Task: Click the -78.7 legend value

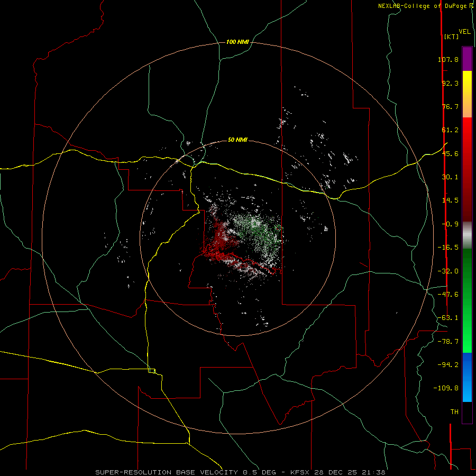Action: pyautogui.click(x=448, y=342)
